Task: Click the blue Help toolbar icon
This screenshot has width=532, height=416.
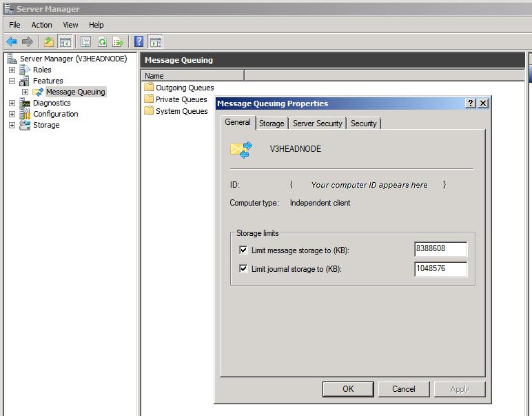Action: pyautogui.click(x=139, y=41)
